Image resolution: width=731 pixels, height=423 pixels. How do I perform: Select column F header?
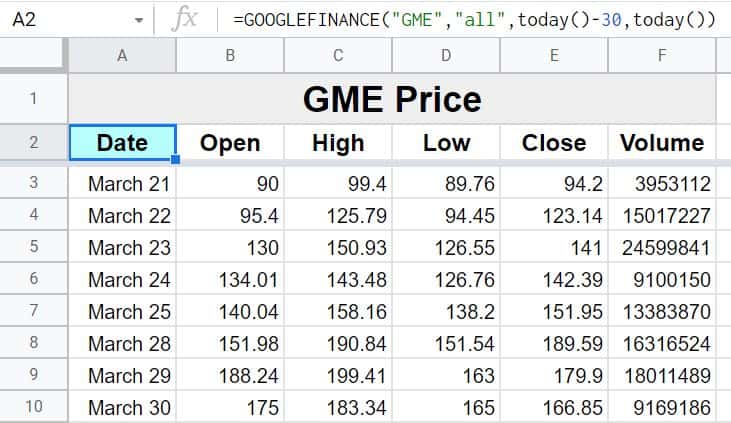(x=661, y=56)
